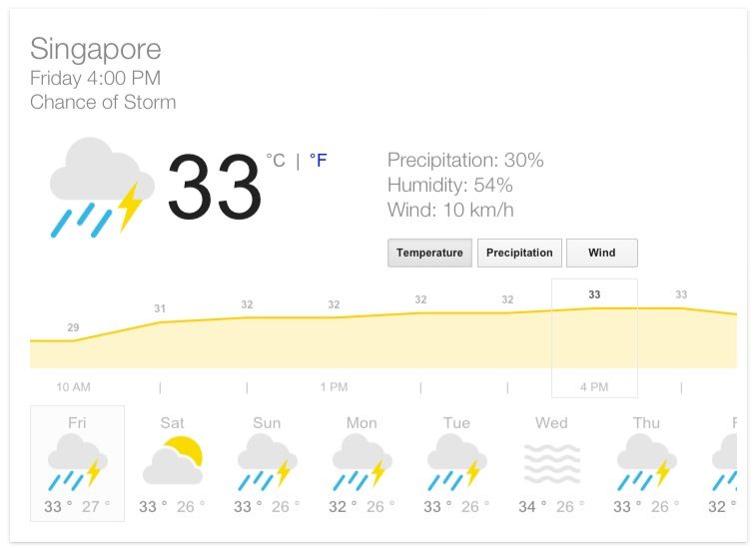Screen dimensions: 756x548
Task: Select the 10 AM time marker
Action: pos(73,387)
